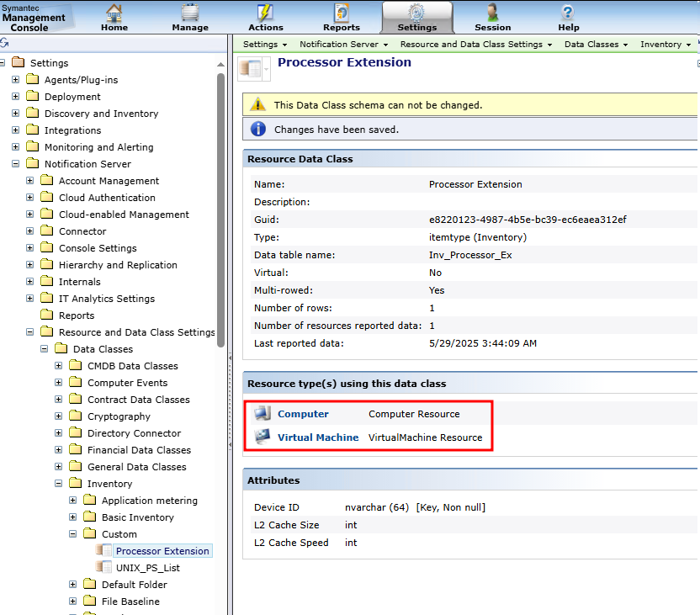Screen dimensions: 700x615
Task: Select UNIX_PS_List in the tree
Action: point(147,568)
